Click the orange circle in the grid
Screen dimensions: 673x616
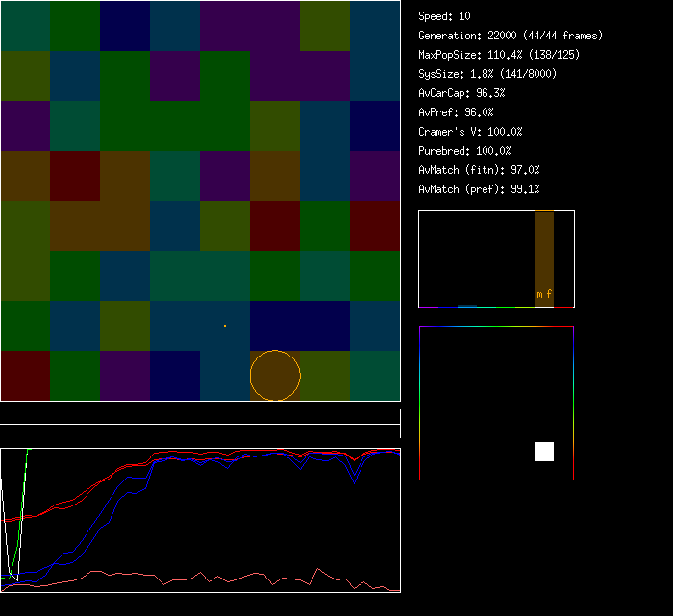click(275, 376)
